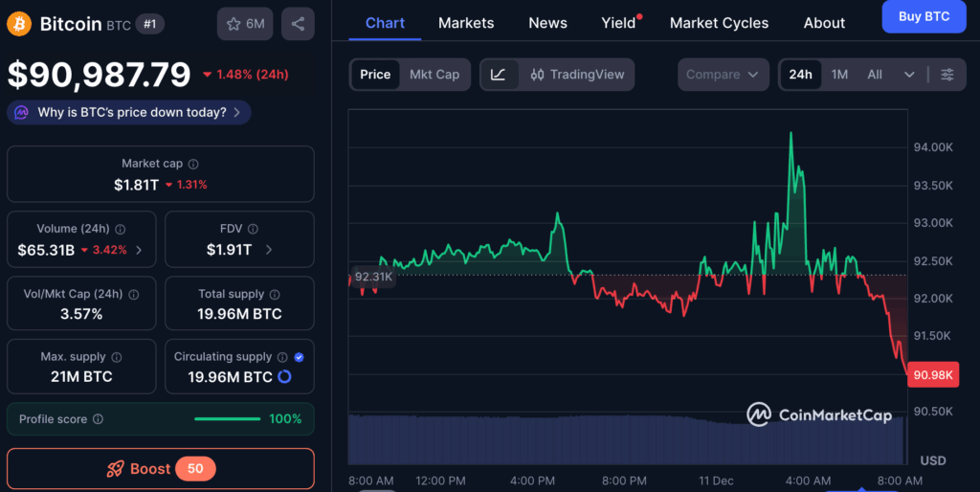The width and height of the screenshot is (980, 492).
Task: Expand more time range options chevron
Action: (909, 75)
